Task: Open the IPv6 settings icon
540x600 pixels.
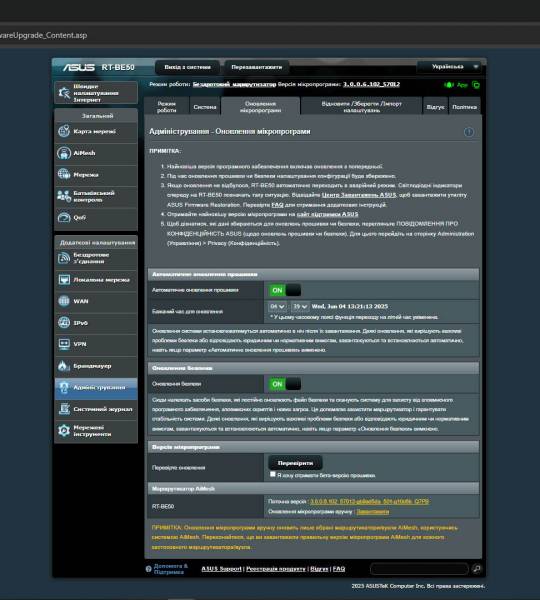Action: pyautogui.click(x=64, y=323)
